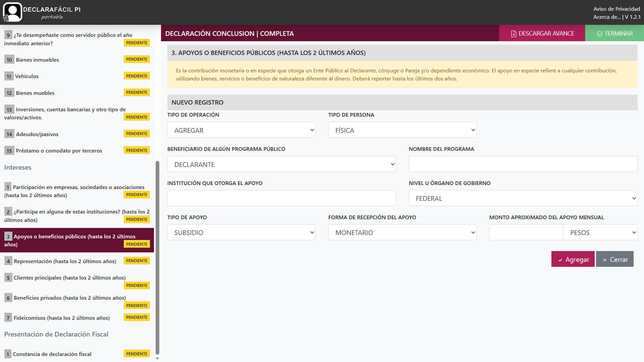
Task: Click the PENDIENTE badge next to Vehículos
Action: click(x=137, y=76)
